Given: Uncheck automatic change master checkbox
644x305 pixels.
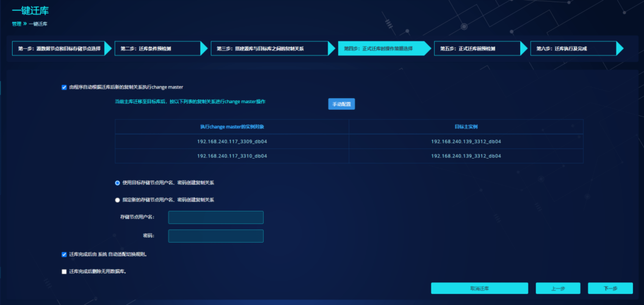Looking at the screenshot, I should point(64,87).
